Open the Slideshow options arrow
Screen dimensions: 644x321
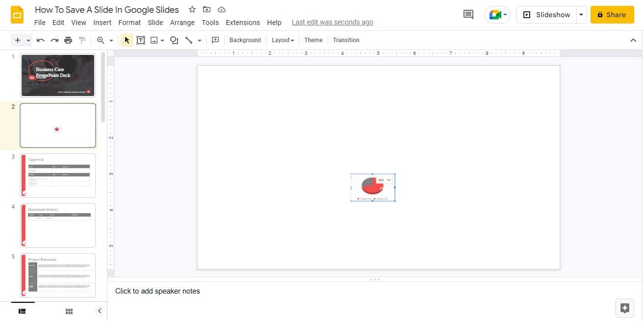coord(581,15)
